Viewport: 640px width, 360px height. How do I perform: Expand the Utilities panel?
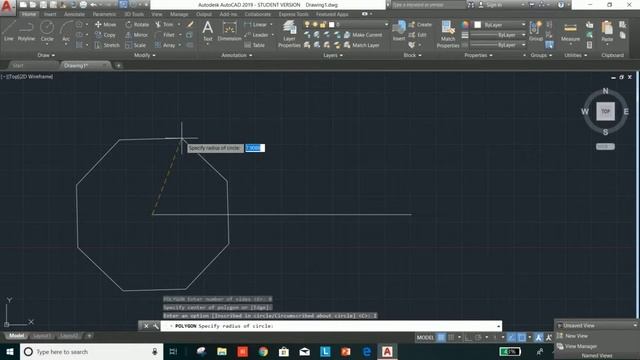pyautogui.click(x=576, y=55)
